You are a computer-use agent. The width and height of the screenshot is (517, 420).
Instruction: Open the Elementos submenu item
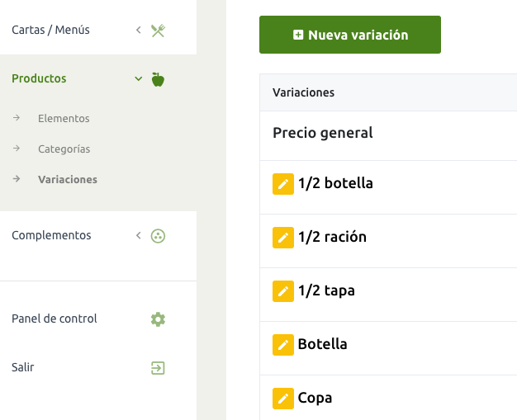click(64, 118)
